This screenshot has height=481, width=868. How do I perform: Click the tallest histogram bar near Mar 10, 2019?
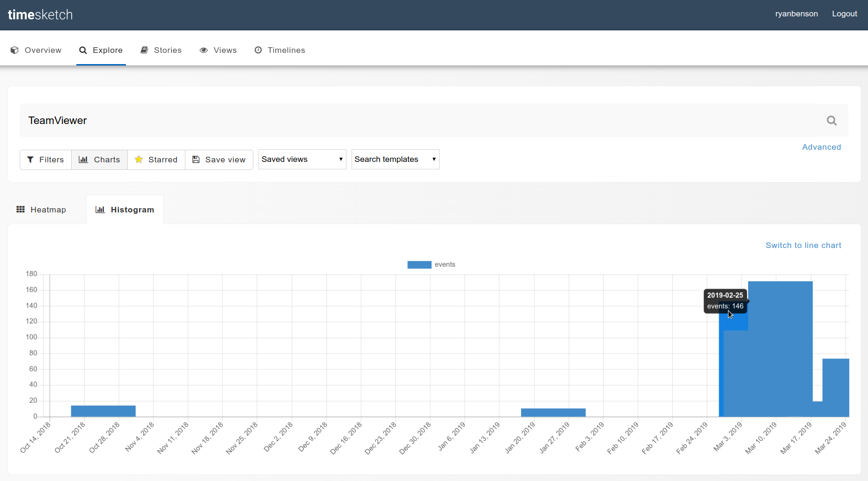780,349
